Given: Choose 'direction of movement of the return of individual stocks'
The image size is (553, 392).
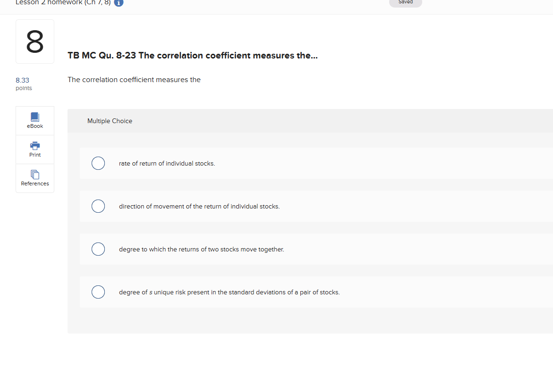Looking at the screenshot, I should tap(98, 206).
